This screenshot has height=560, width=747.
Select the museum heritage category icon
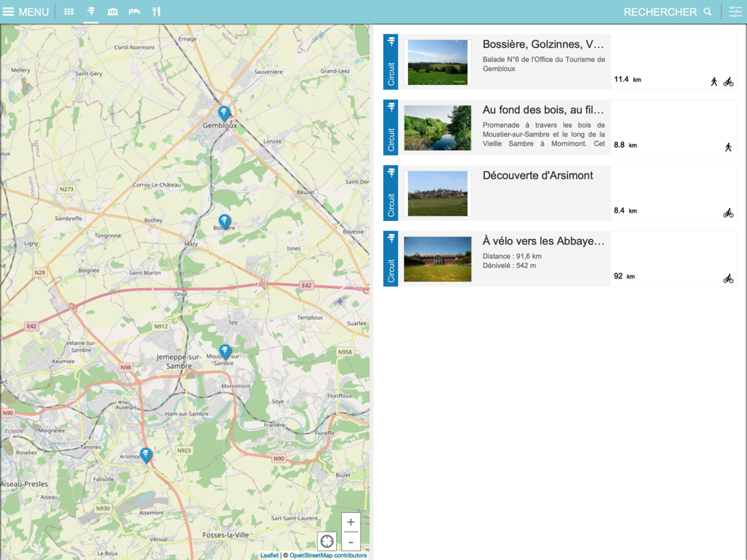coord(113,11)
